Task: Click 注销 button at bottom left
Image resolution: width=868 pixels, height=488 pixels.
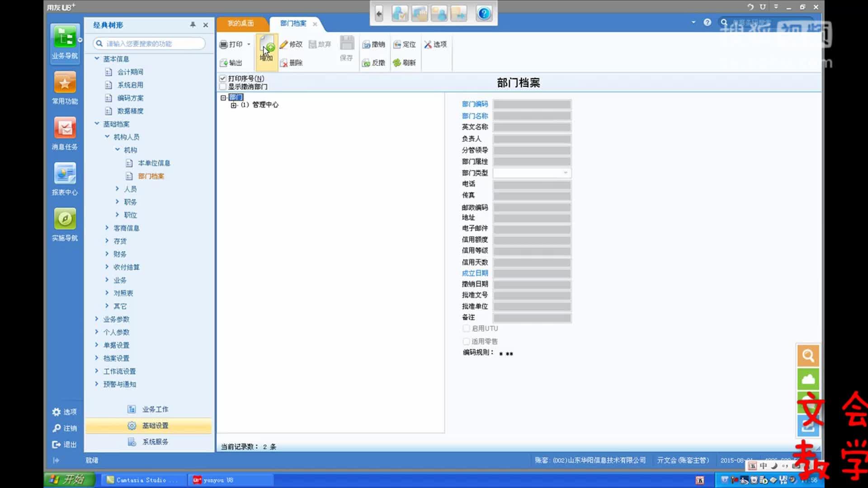Action: click(65, 428)
